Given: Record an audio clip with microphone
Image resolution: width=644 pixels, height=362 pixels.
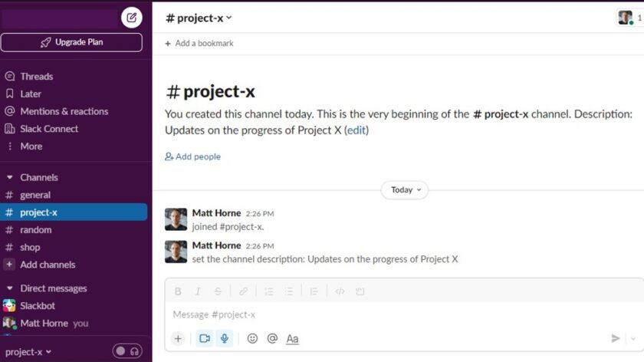Looking at the screenshot, I should 225,338.
